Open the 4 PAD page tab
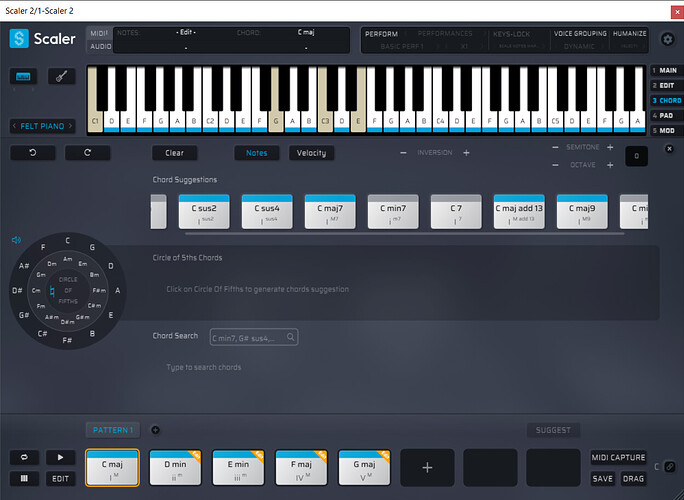This screenshot has height=500, width=684. [x=667, y=116]
